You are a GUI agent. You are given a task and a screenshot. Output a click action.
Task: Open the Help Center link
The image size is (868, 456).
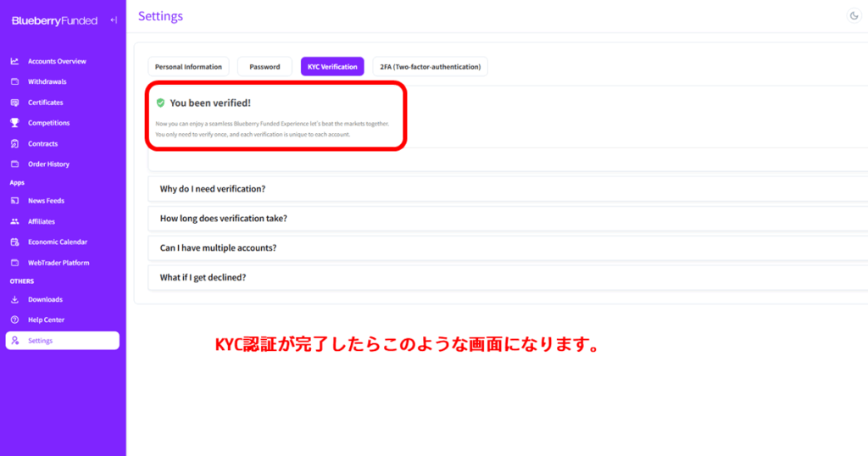[46, 320]
